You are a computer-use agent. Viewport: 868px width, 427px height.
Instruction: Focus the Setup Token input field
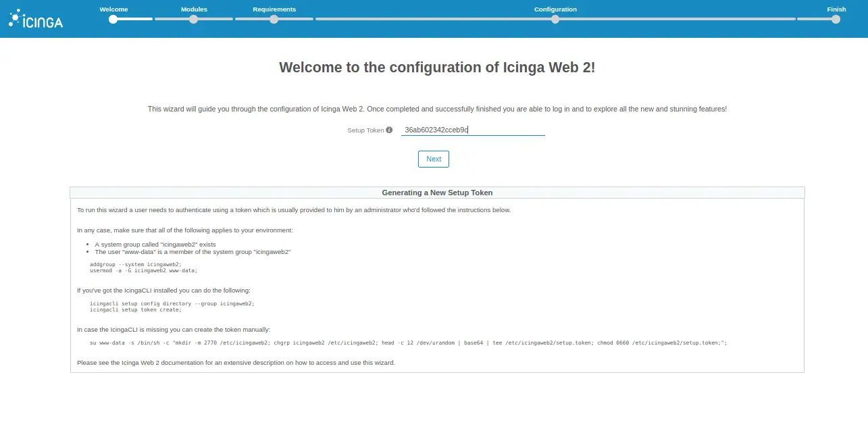click(473, 130)
